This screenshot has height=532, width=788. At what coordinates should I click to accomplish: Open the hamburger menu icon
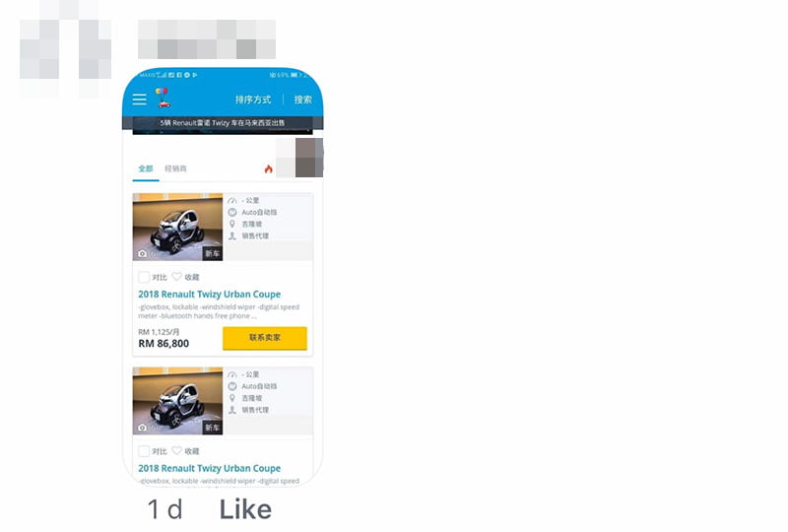139,100
